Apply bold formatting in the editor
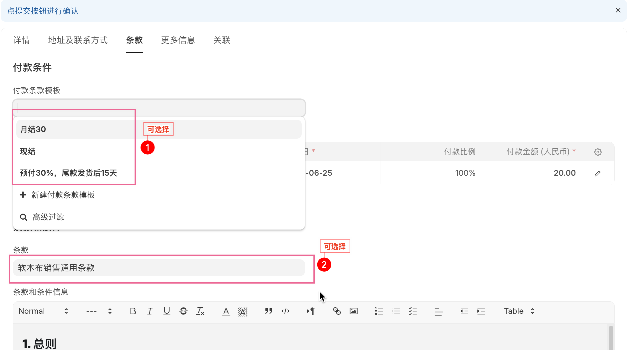 [x=133, y=311]
